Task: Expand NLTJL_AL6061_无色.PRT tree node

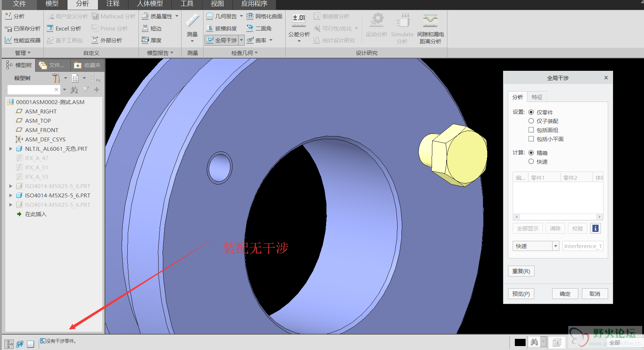Action: (x=11, y=149)
